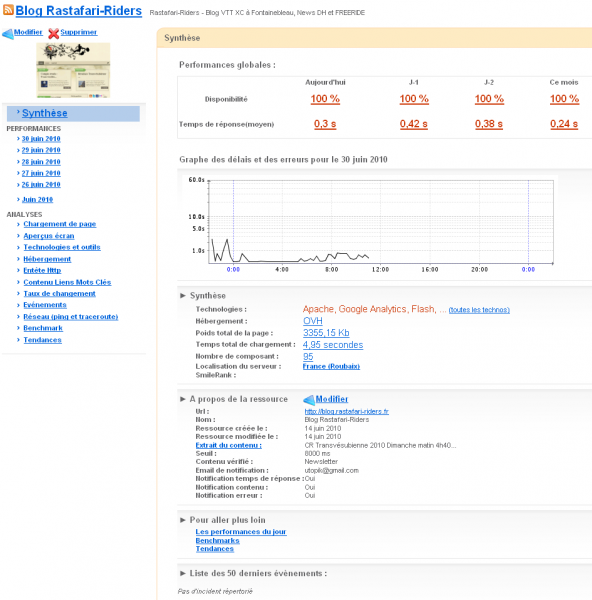Open the Extrait du contenu link
Image resolution: width=592 pixels, height=600 pixels.
[x=228, y=445]
